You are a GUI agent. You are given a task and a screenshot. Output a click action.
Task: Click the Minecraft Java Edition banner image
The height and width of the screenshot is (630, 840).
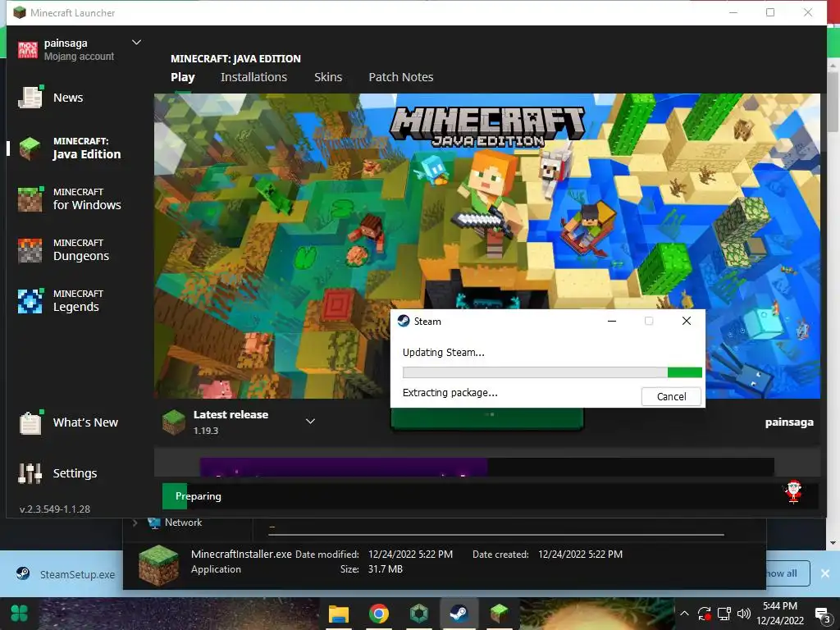tap(487, 246)
